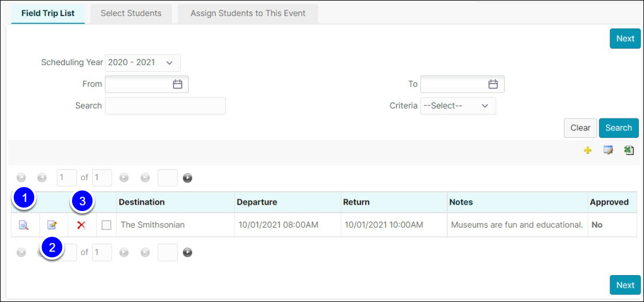Screen dimensions: 644x302
Task: Open Assign Students to This Event tab
Action: coord(247,13)
